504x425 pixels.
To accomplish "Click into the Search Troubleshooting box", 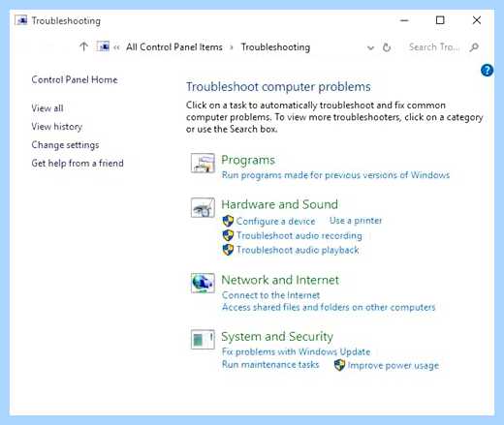I will click(x=434, y=47).
